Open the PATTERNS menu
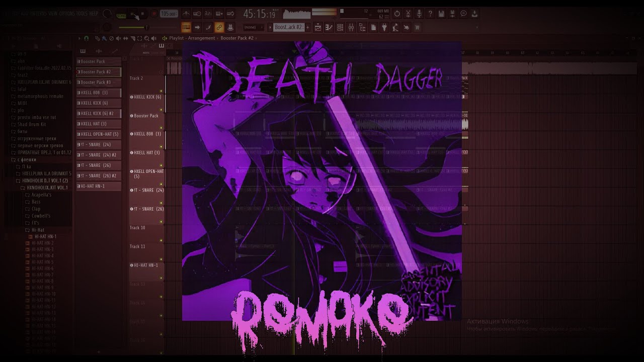Viewport: 644px width, 362px height. [x=38, y=14]
